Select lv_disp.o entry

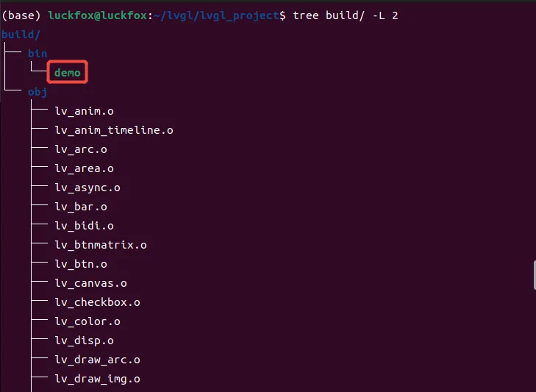84,341
